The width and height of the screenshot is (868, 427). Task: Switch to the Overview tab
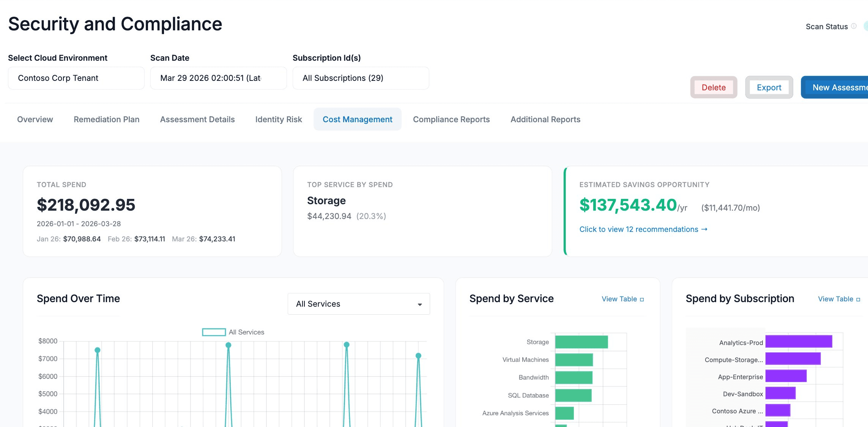(35, 119)
